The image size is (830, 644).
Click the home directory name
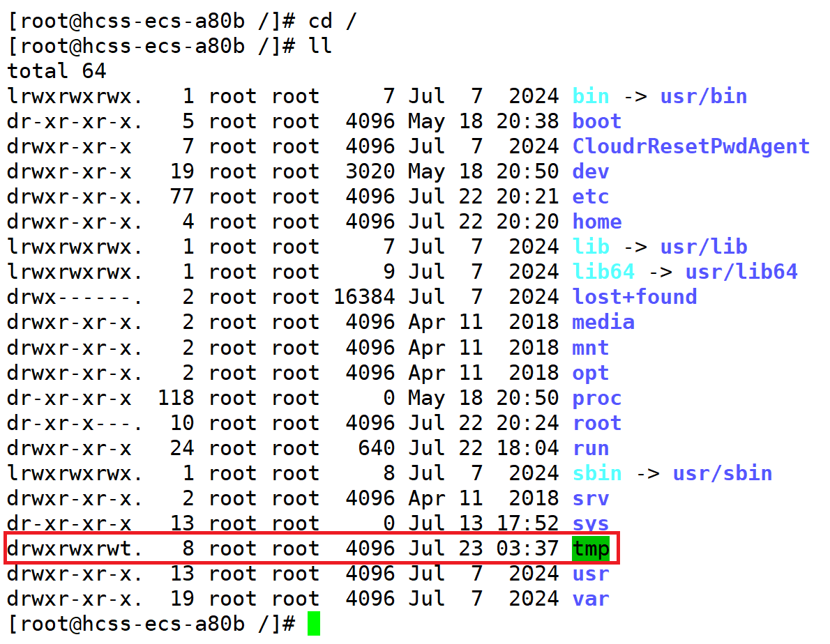pos(596,222)
